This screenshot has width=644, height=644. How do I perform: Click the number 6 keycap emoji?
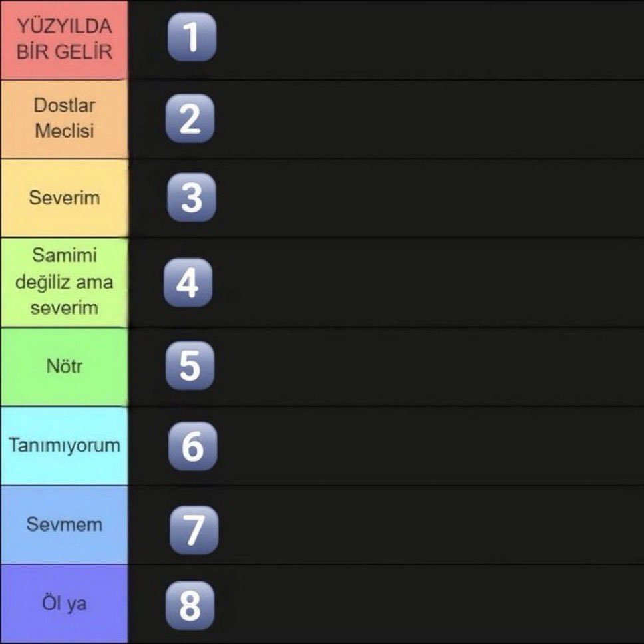click(193, 446)
